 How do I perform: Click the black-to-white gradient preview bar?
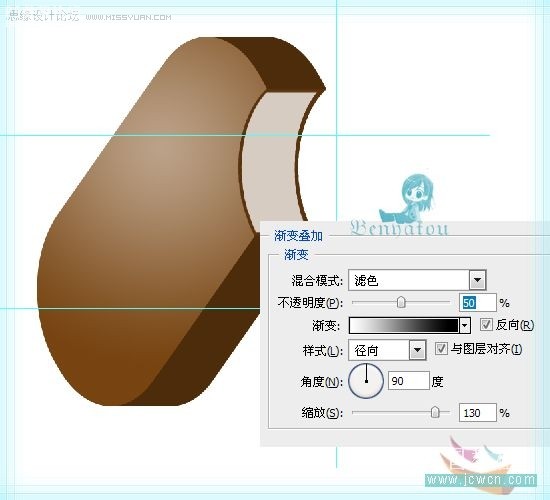(404, 326)
